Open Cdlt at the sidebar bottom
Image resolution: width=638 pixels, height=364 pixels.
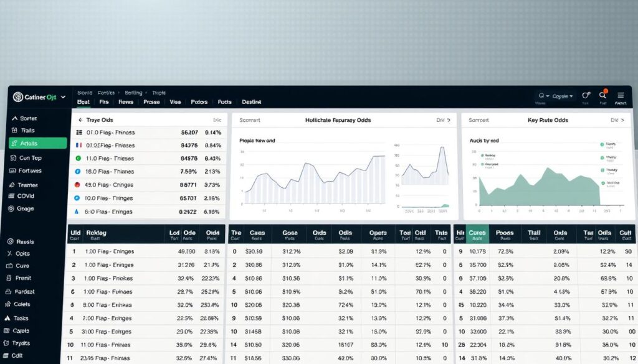point(13,355)
